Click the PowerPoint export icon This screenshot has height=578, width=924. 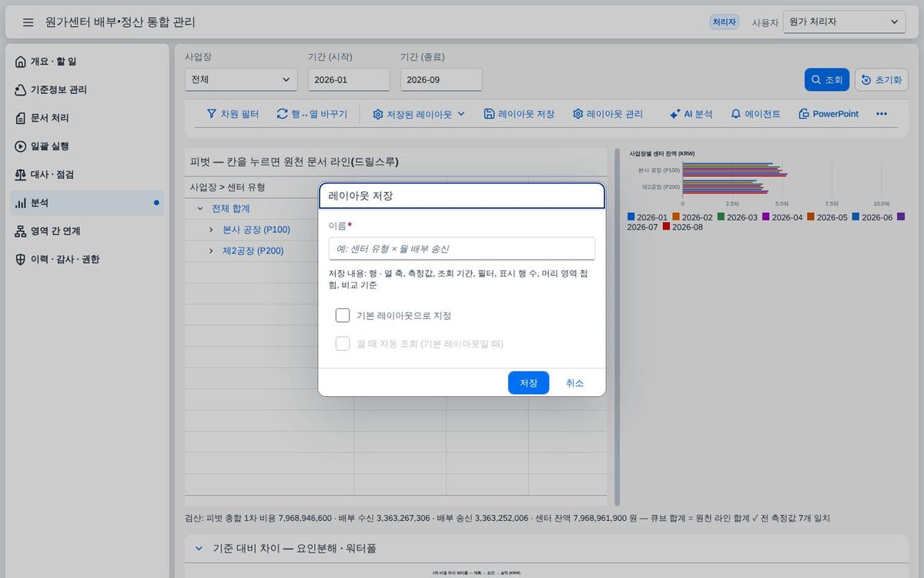pyautogui.click(x=804, y=113)
